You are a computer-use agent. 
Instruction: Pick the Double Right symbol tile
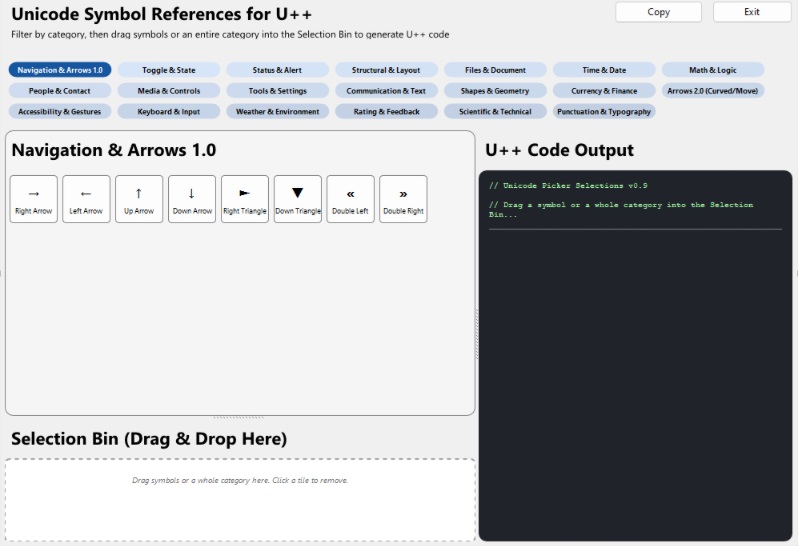click(x=403, y=199)
